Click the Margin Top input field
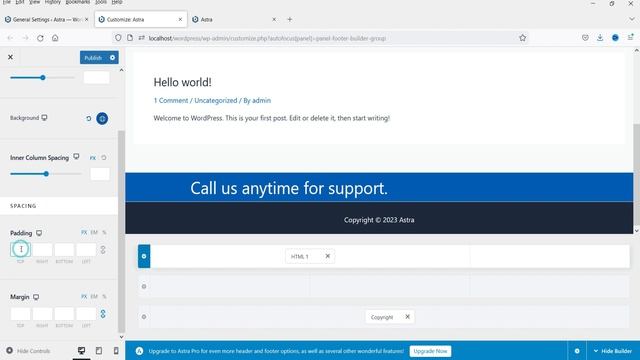 pyautogui.click(x=20, y=314)
